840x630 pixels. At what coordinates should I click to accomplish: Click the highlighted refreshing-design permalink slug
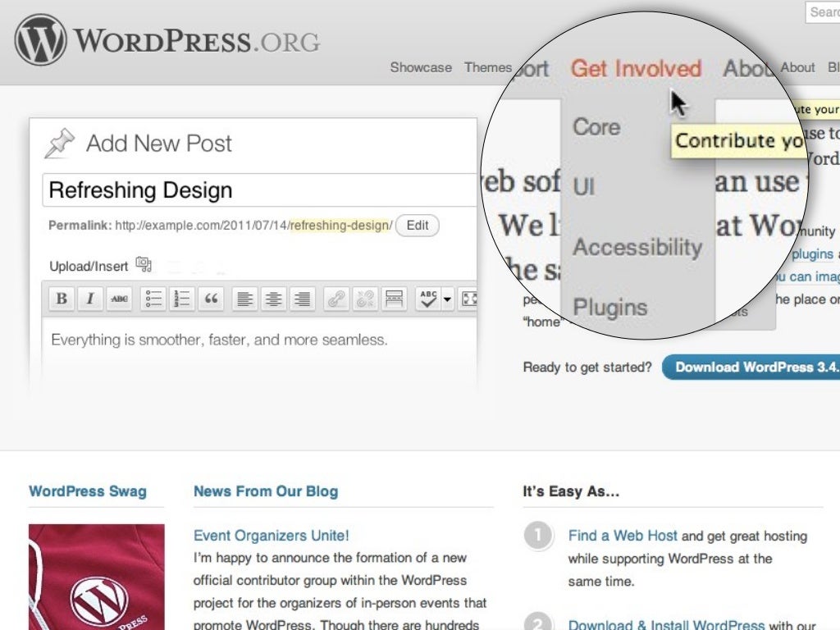pos(340,225)
